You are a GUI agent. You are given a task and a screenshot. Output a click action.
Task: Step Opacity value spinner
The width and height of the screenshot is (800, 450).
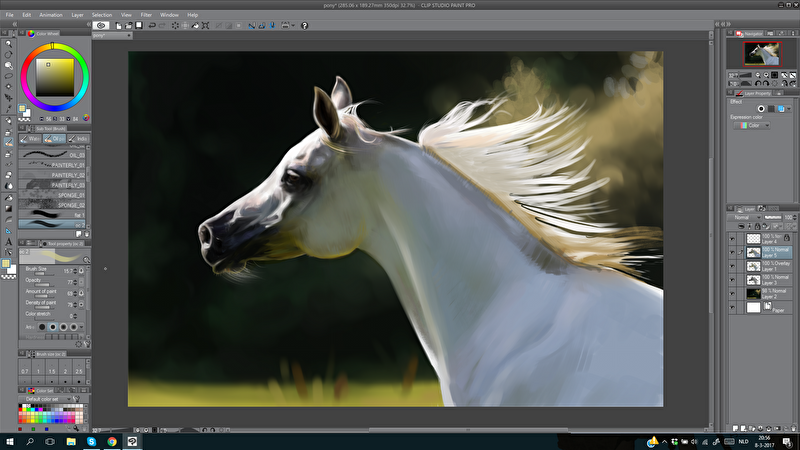tap(76, 282)
